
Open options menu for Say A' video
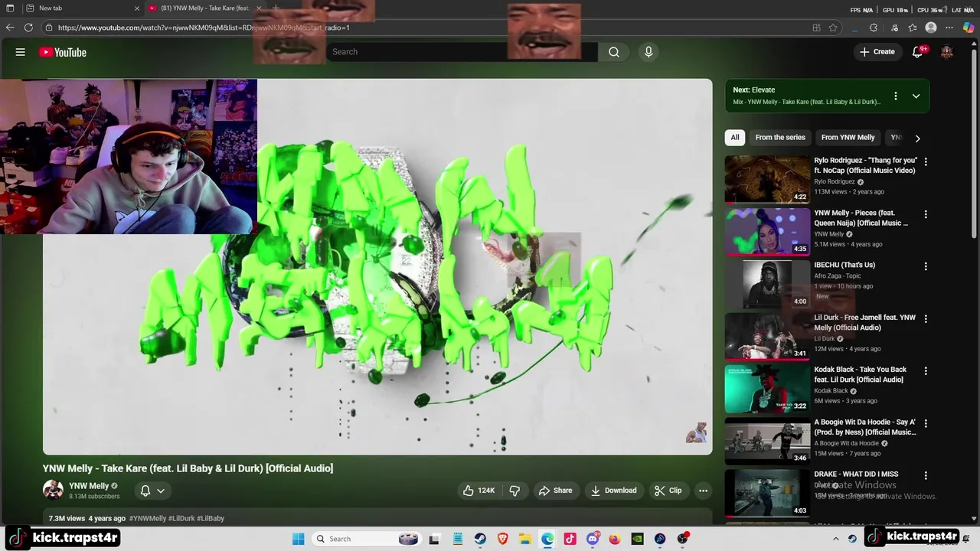[x=926, y=423]
